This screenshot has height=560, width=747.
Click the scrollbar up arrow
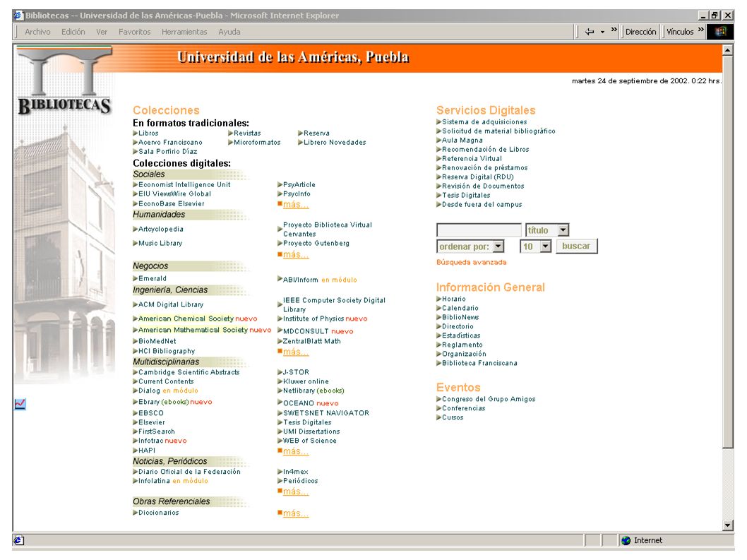[727, 50]
